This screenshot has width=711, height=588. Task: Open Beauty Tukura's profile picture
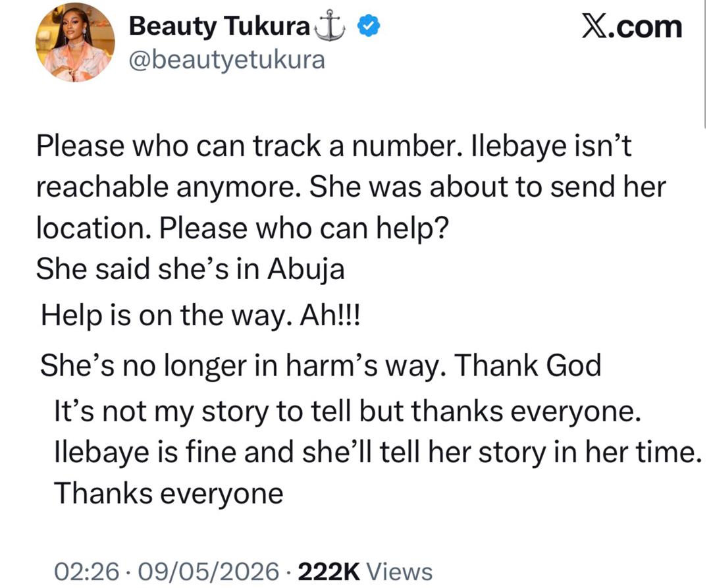75,42
